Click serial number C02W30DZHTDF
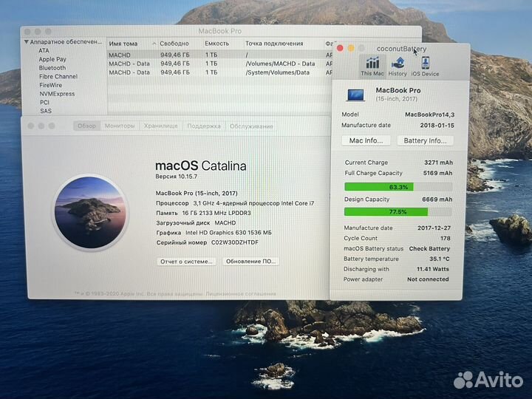This screenshot has width=532, height=399. (235, 242)
